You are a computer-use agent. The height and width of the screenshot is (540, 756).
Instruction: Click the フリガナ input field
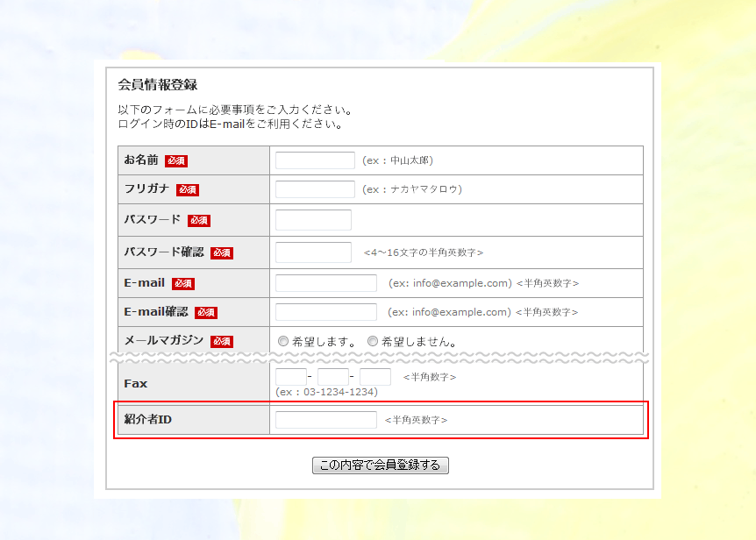(315, 189)
